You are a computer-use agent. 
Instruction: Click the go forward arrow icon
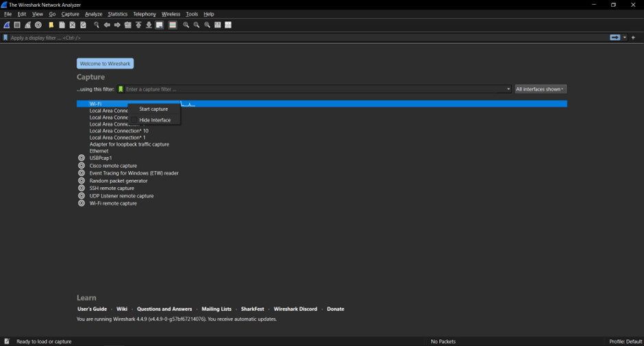(117, 25)
